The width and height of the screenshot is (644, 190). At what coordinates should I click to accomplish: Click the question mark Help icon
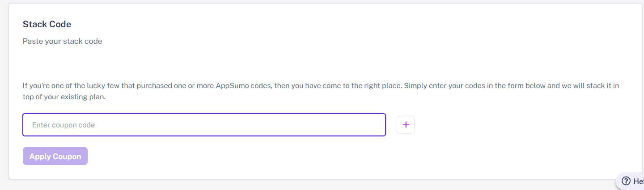point(626,181)
